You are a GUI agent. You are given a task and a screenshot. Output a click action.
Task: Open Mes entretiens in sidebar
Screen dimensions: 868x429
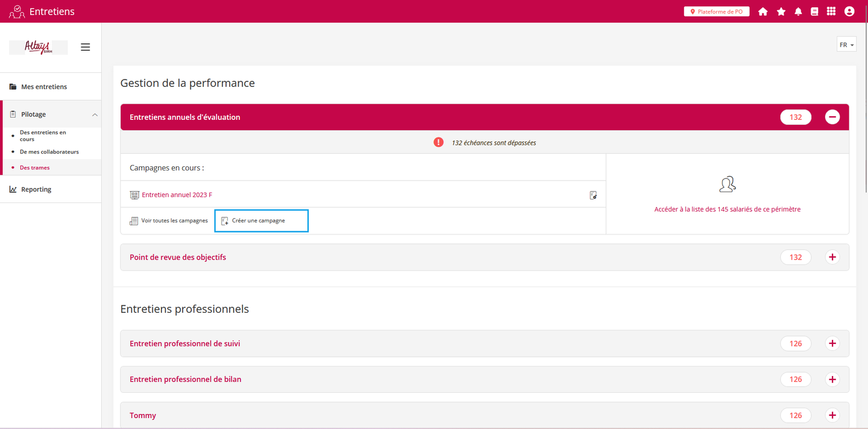43,87
